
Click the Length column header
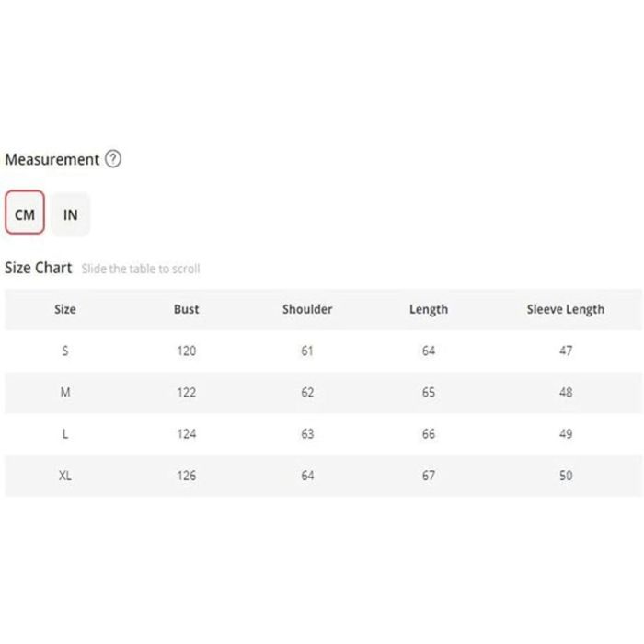pyautogui.click(x=429, y=309)
